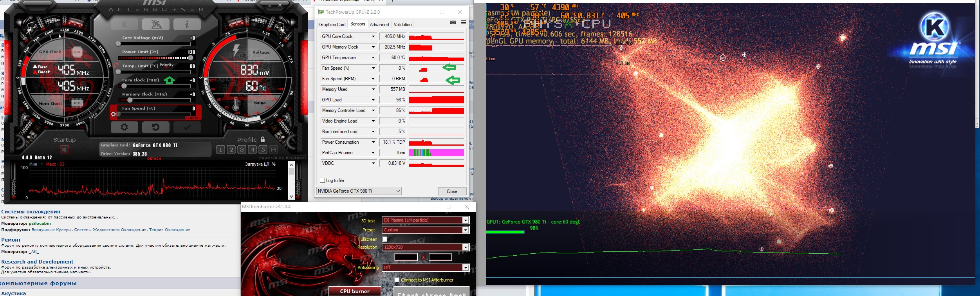The image size is (980, 296).
Task: Open the Research and Development forum link
Action: 37,262
